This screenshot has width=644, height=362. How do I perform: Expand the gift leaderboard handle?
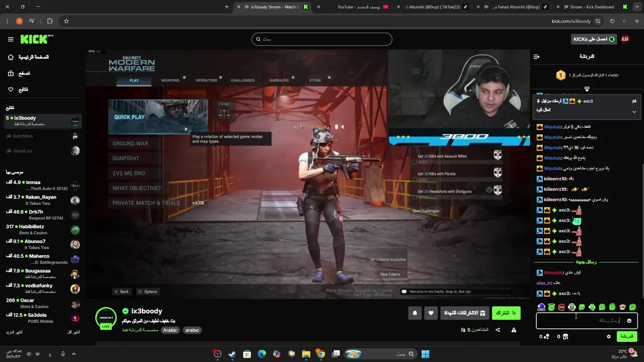pos(587,89)
